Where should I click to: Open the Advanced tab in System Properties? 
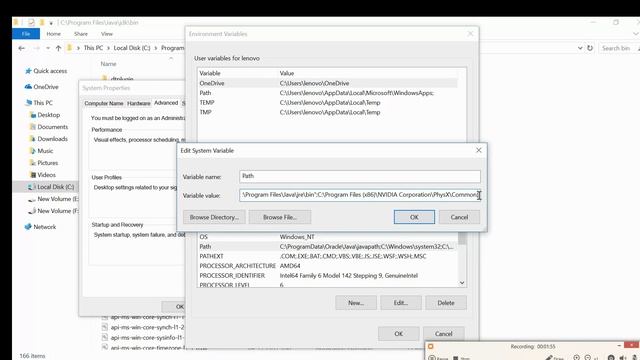166,103
